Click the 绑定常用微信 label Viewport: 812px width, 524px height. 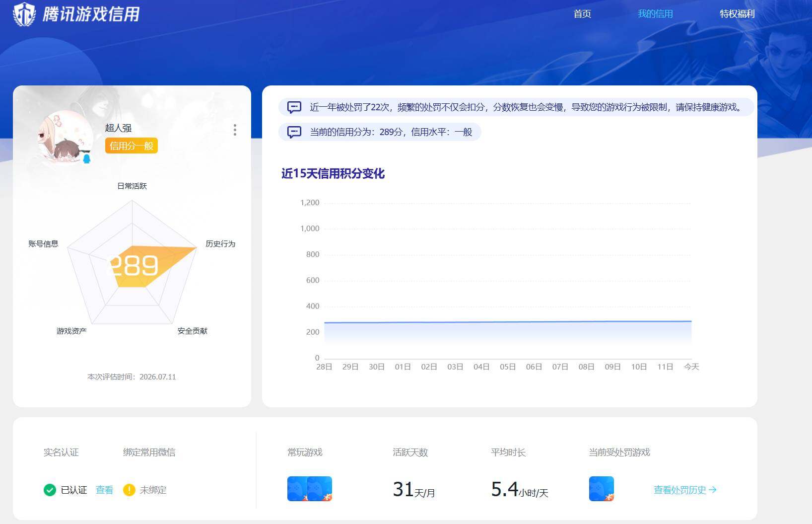[149, 452]
